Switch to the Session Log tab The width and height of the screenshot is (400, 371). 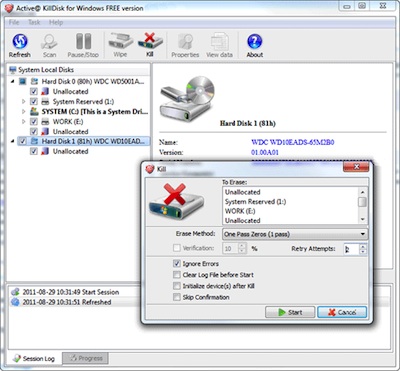34,359
